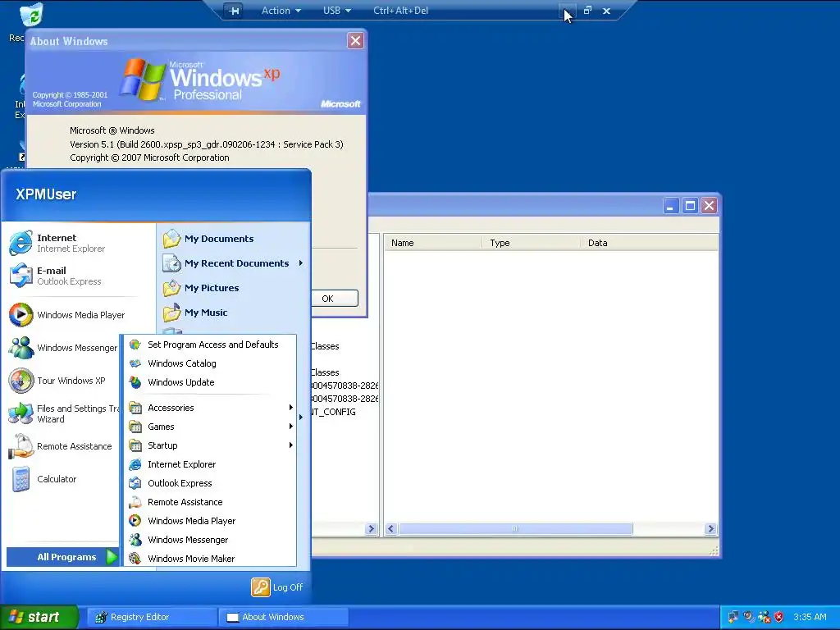Click right scroll arrow of values pane

pyautogui.click(x=710, y=529)
